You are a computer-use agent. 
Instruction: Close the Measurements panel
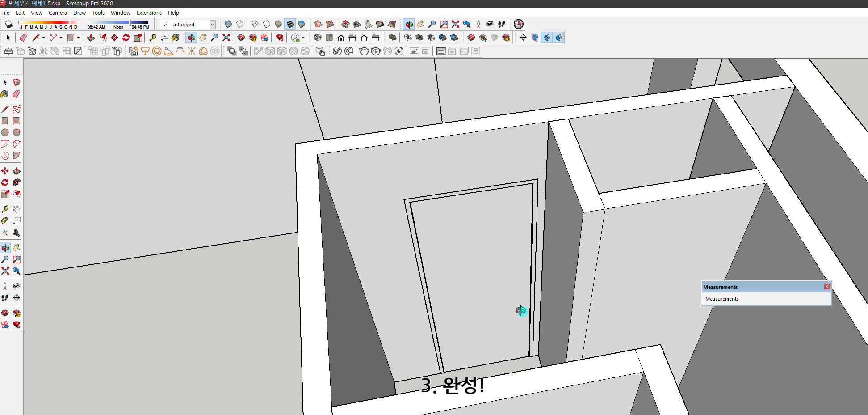(x=826, y=287)
